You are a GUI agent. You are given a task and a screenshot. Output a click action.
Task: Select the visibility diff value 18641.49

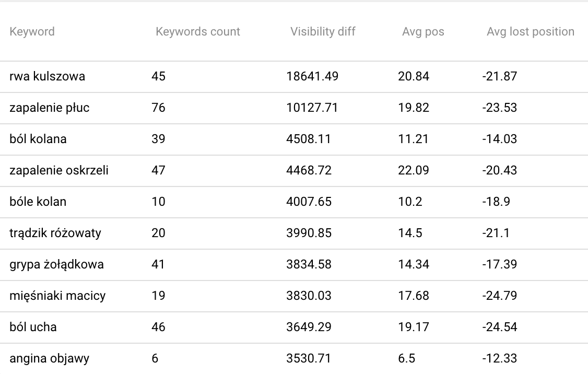(312, 76)
